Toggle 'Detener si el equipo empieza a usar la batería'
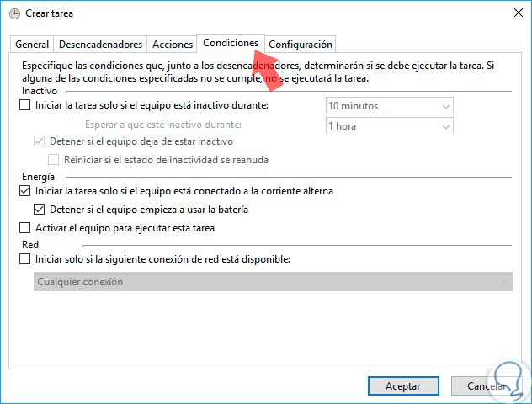The width and height of the screenshot is (532, 404). [x=39, y=210]
